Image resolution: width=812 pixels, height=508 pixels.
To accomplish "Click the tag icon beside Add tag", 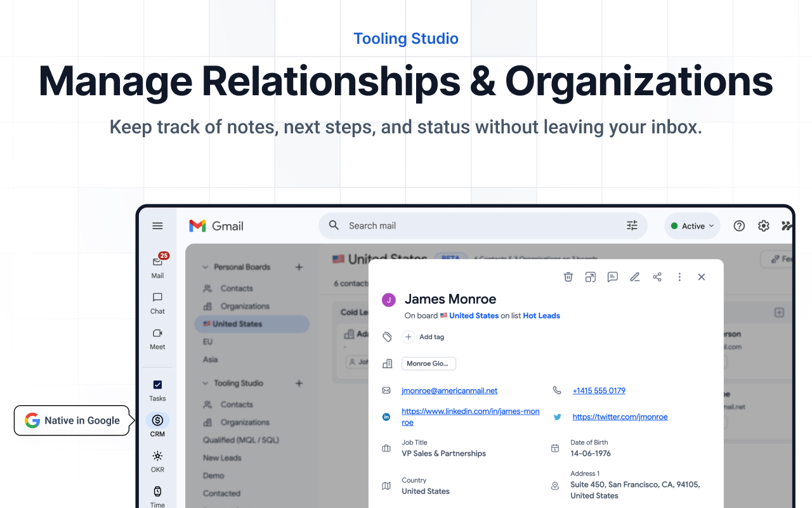I will 387,337.
